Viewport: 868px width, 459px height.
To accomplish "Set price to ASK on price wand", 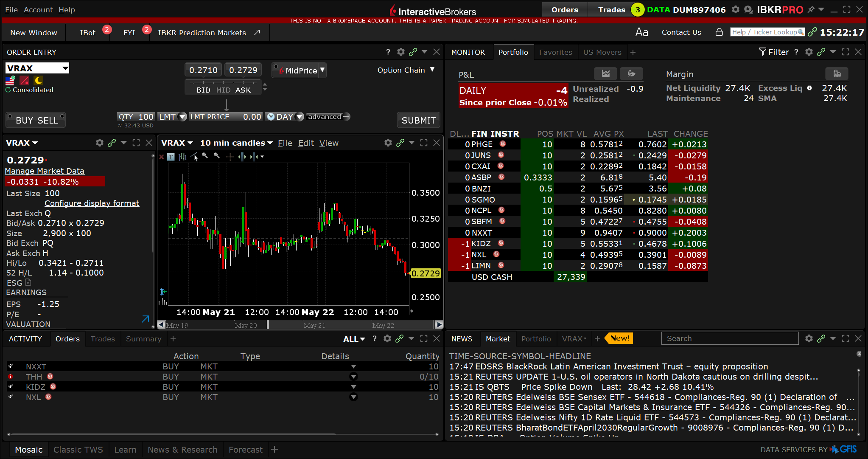I will click(x=243, y=90).
